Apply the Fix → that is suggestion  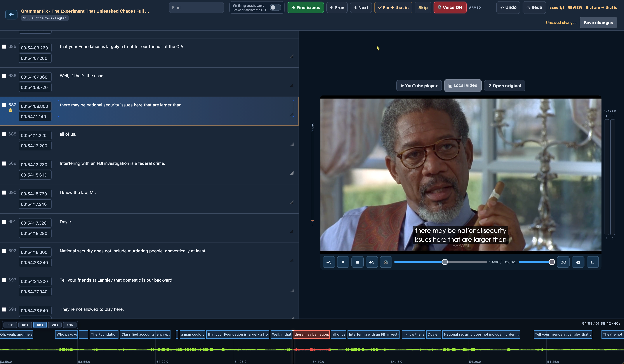point(393,7)
